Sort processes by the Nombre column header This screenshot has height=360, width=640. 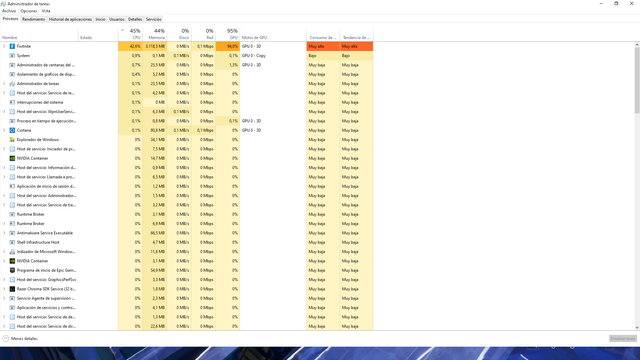coord(39,34)
